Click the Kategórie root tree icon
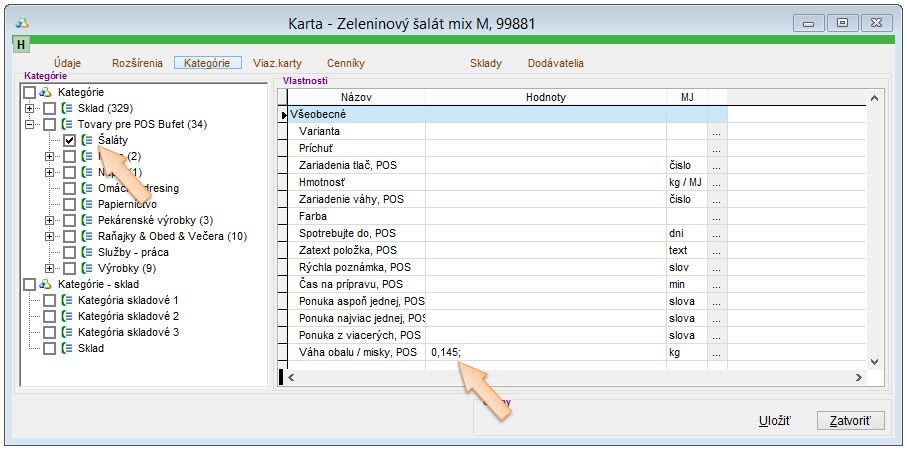This screenshot has width=907, height=450. click(46, 92)
